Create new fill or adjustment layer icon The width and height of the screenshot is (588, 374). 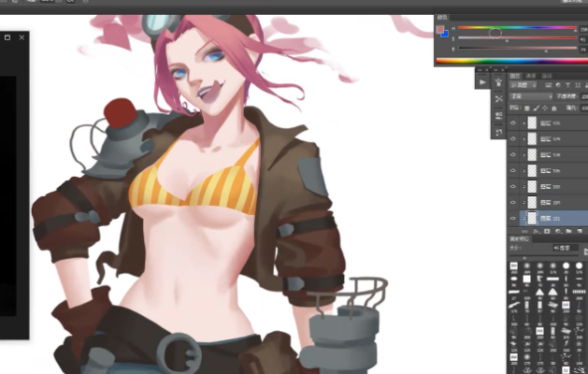click(x=558, y=231)
